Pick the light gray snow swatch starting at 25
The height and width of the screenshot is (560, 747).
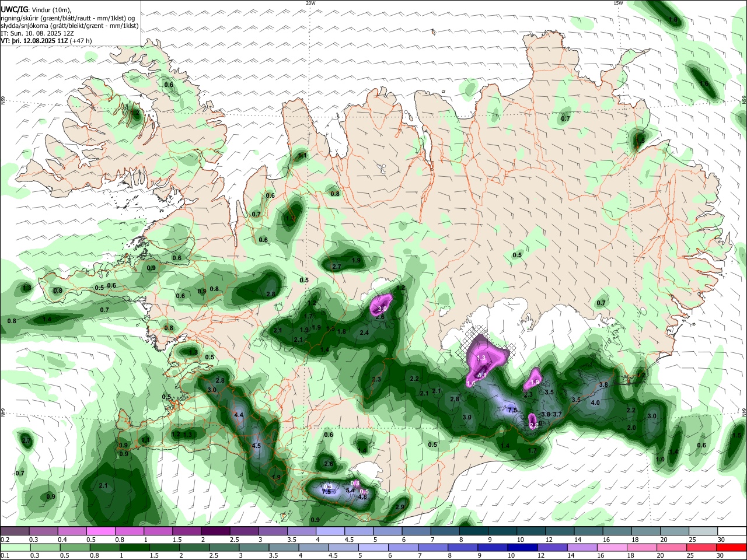click(x=704, y=531)
